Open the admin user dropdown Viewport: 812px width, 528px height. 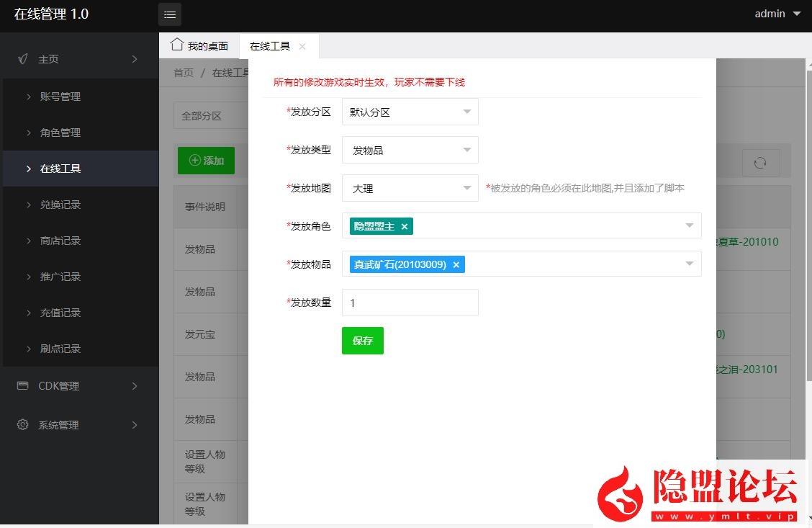click(777, 14)
